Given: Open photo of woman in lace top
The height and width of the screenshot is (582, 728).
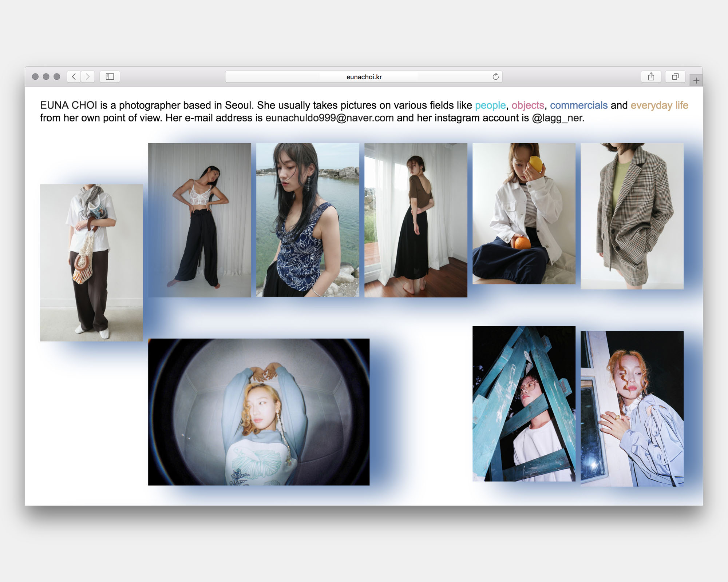Looking at the screenshot, I should click(x=199, y=220).
